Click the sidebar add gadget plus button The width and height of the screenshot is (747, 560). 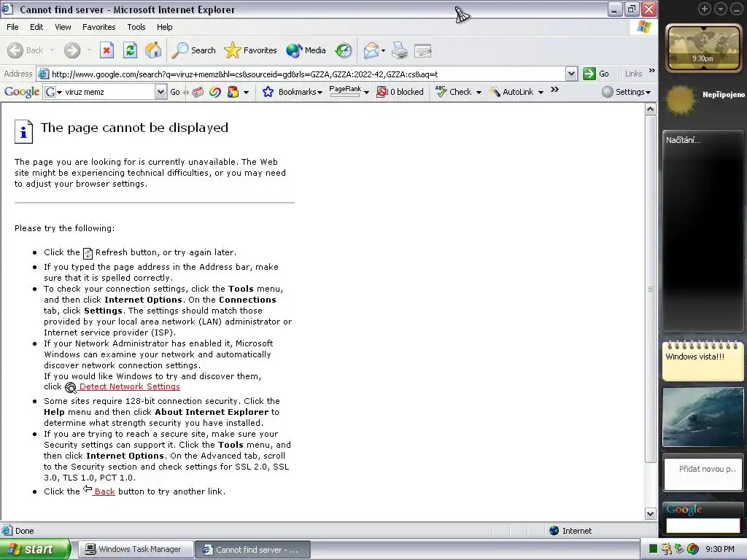(x=704, y=9)
